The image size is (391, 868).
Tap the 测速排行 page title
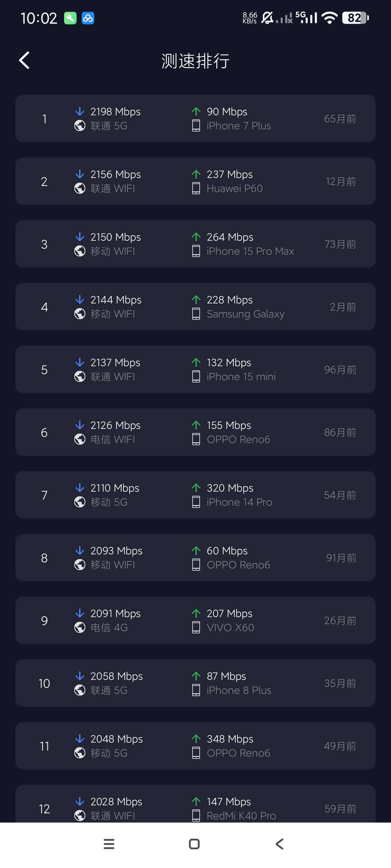(x=195, y=61)
